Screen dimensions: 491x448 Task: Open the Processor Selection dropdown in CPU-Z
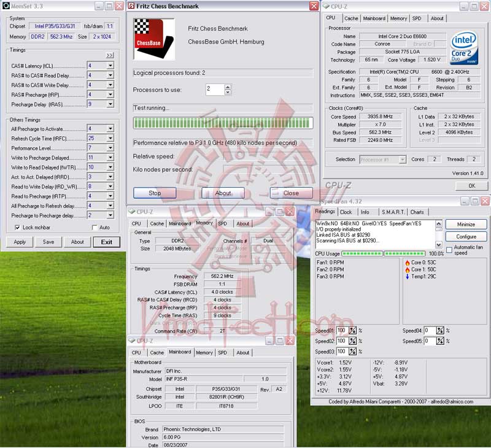click(x=403, y=160)
